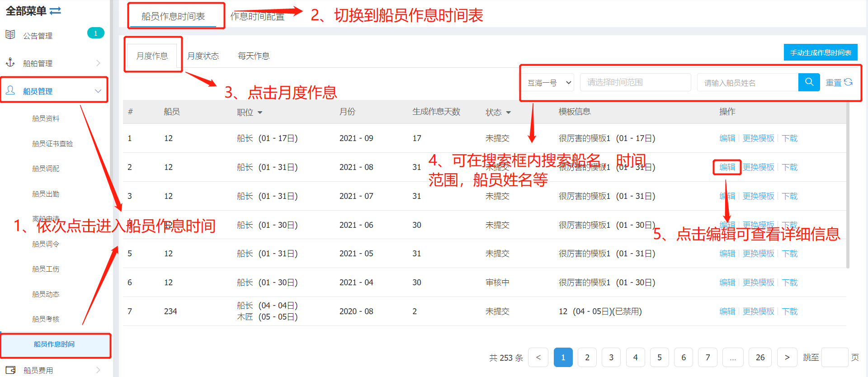
Task: Select the 每天作息 tab
Action: coord(254,56)
